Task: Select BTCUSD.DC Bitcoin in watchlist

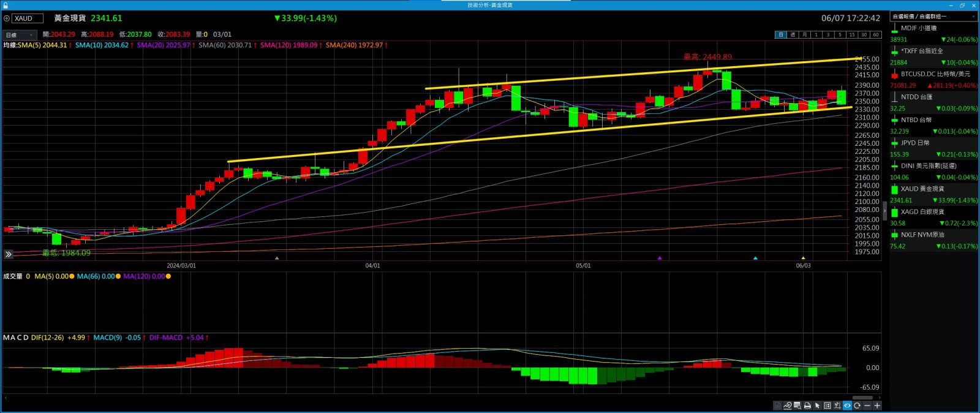Action: point(934,74)
